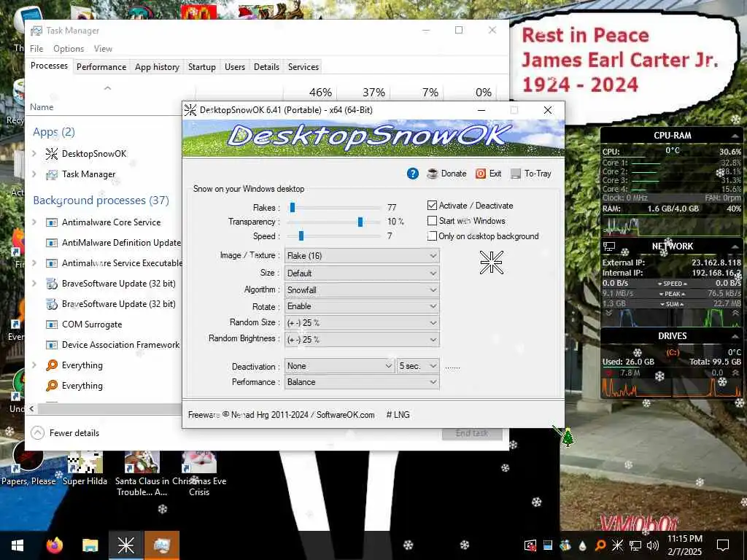Click the taskbar clock showing 11:15 PM
Viewport: 747px width, 560px height.
coord(684,545)
